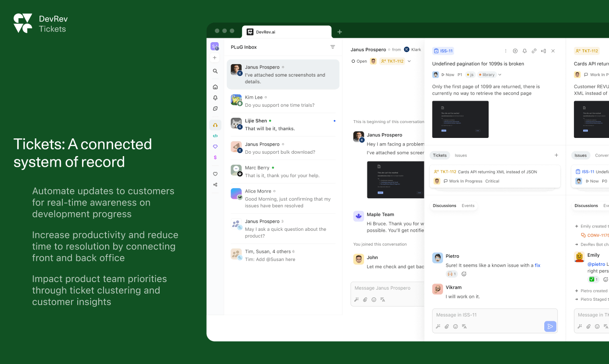The width and height of the screenshot is (609, 364).
Task: Toggle the checkmark reaction on Emily's message
Action: 594,279
